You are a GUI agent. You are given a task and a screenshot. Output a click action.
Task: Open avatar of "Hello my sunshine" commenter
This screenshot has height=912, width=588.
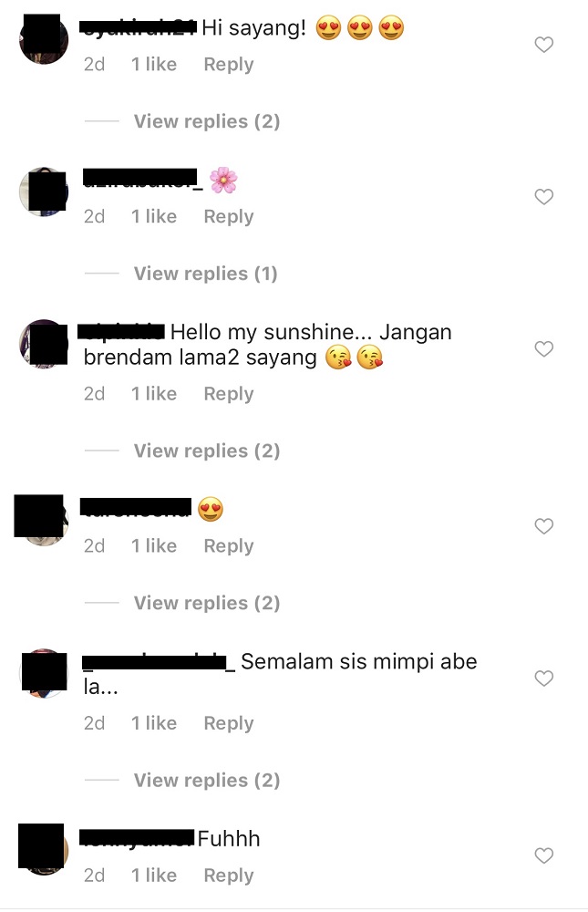[44, 344]
